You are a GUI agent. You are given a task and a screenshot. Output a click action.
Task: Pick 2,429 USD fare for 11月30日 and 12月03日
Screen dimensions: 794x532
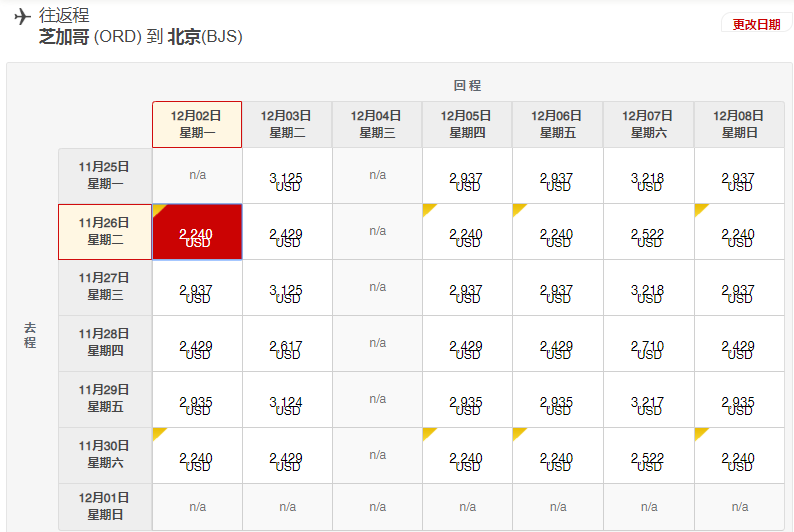click(x=287, y=456)
